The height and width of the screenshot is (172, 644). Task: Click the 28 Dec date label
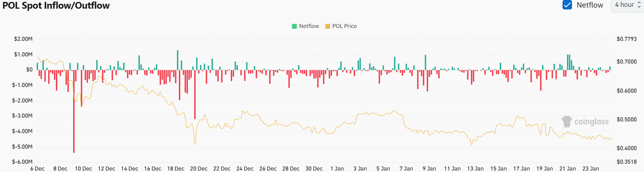[291, 169]
